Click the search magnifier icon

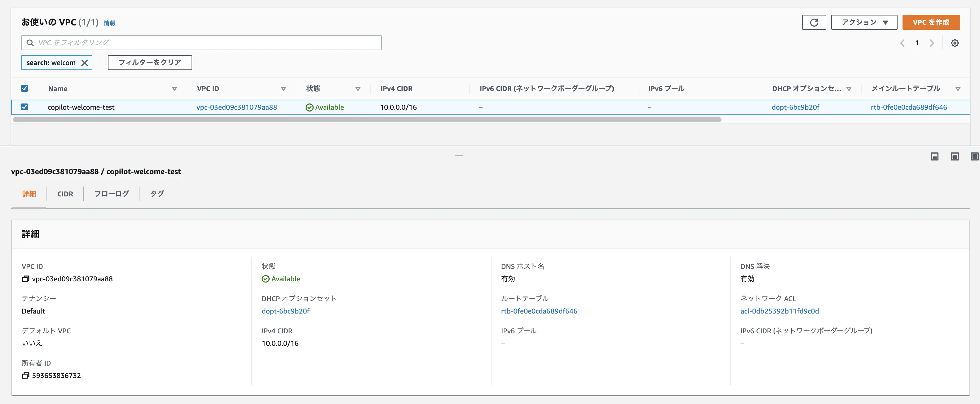tap(30, 43)
